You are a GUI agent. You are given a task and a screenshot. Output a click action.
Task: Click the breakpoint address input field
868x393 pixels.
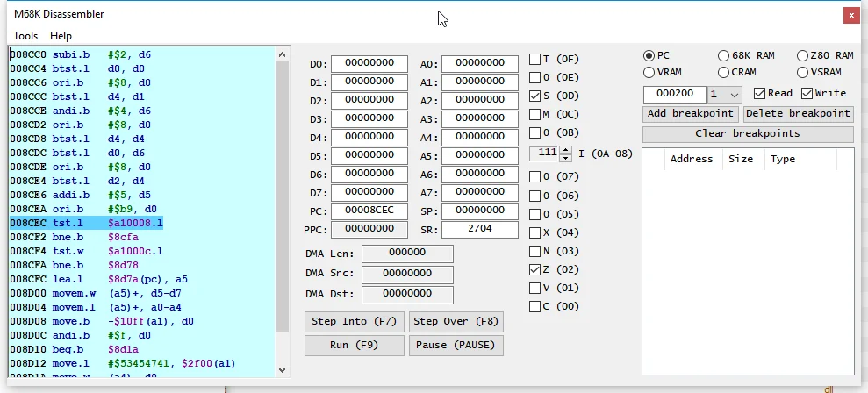pyautogui.click(x=675, y=95)
